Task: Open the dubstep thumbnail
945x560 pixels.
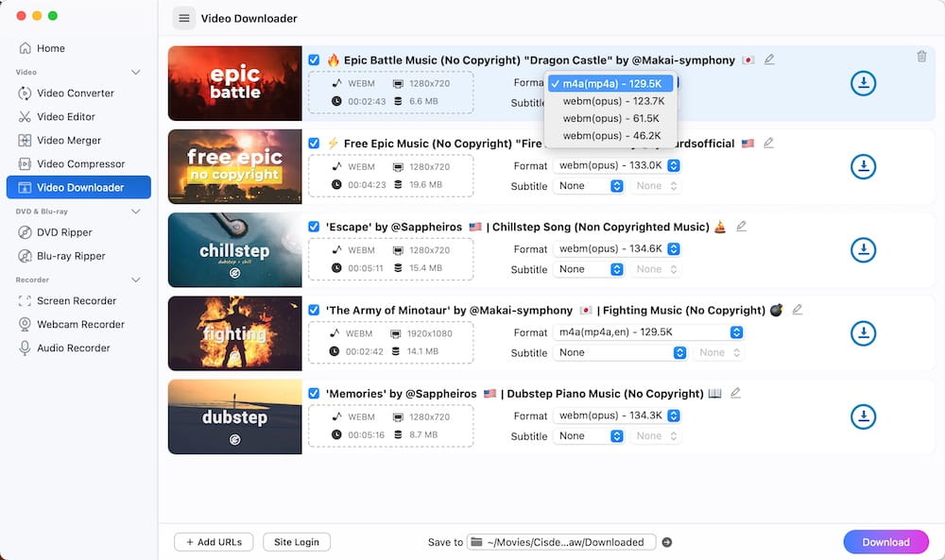Action: (235, 416)
